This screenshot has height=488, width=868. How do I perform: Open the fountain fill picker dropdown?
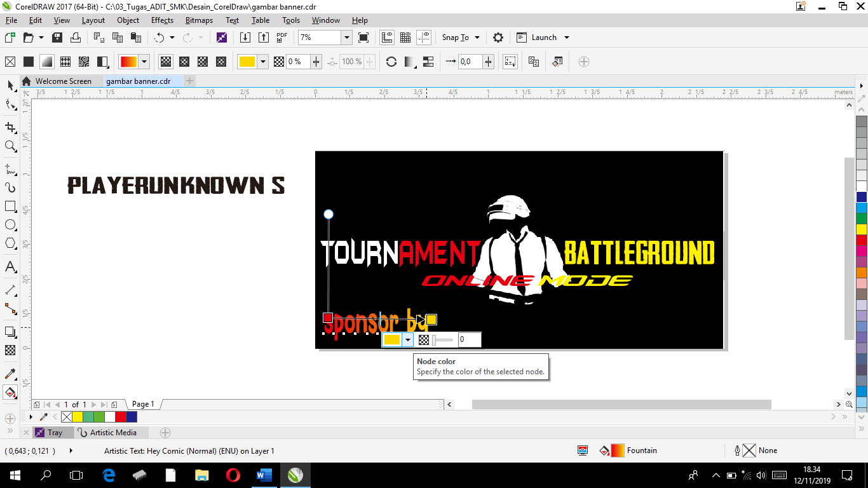coord(144,62)
